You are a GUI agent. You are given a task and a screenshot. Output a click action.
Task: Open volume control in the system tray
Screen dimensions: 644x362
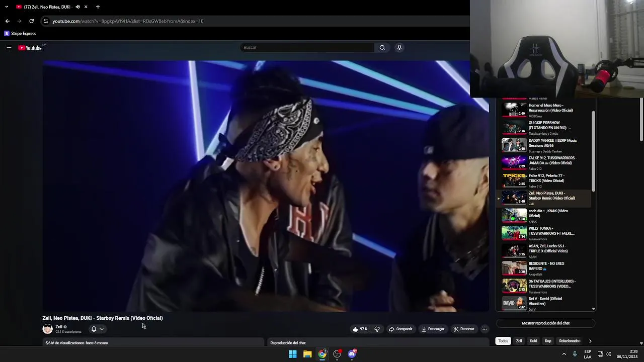pyautogui.click(x=608, y=354)
